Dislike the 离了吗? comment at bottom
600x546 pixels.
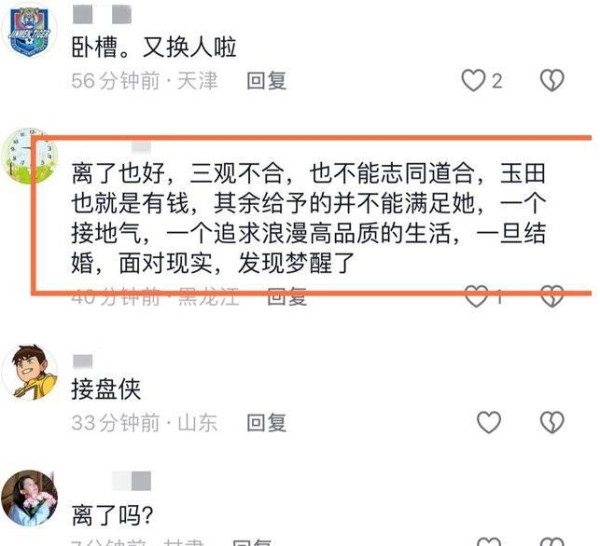coord(552,541)
